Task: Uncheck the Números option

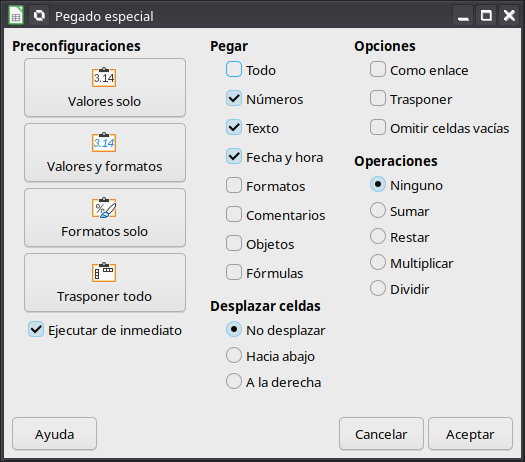Action: pyautogui.click(x=234, y=98)
